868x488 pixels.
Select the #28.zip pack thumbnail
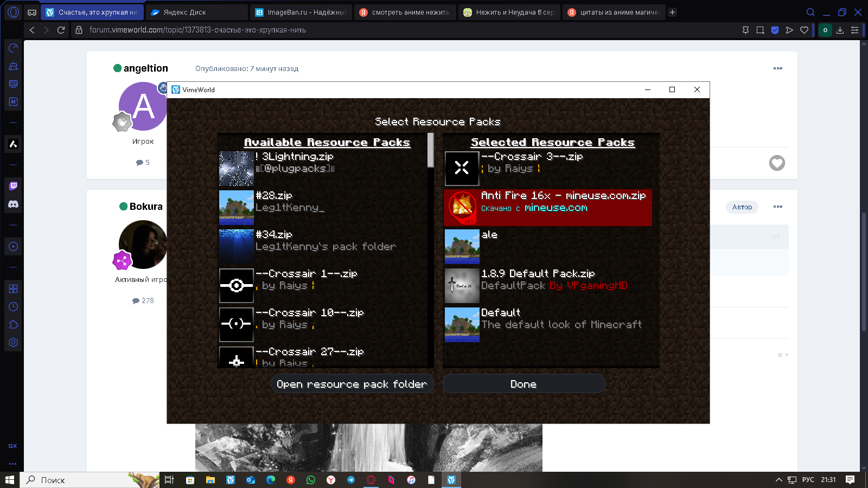[236, 208]
